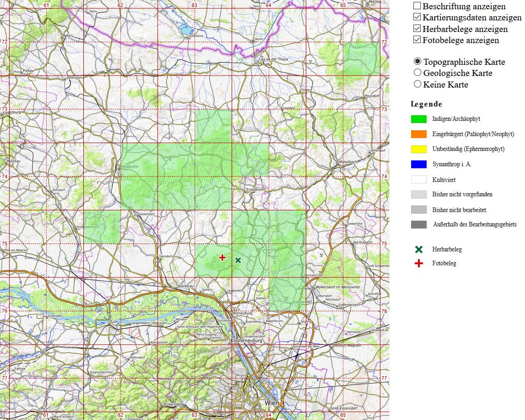Click the Hollabrunn town label on map

(x=130, y=166)
